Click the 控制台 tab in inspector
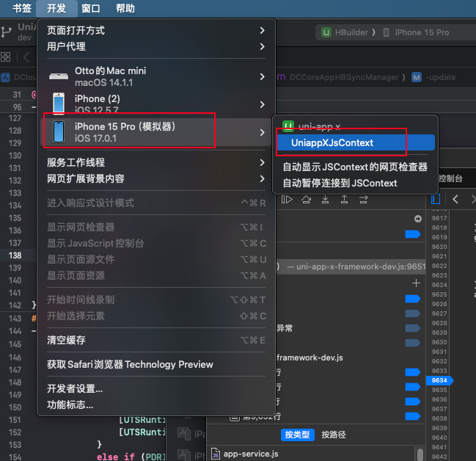The height and width of the screenshot is (461, 476). coord(450,178)
